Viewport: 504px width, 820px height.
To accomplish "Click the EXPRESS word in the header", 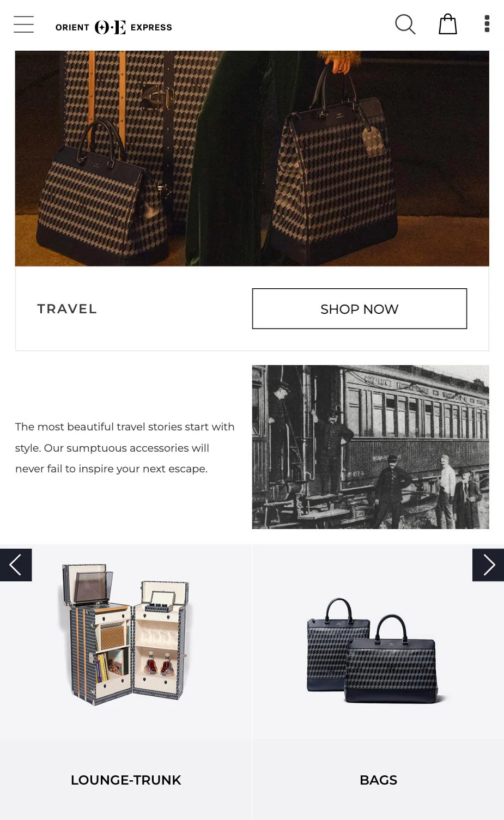I will coord(151,27).
